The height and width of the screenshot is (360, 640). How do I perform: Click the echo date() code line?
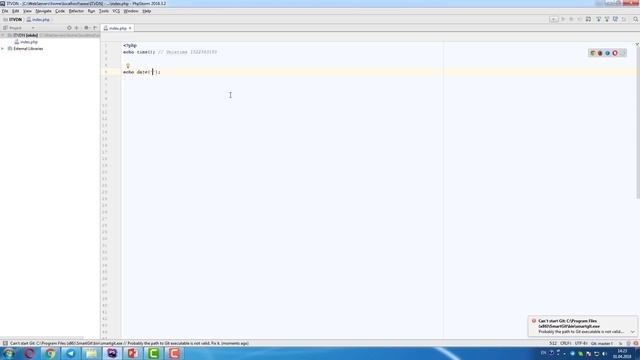(142, 72)
